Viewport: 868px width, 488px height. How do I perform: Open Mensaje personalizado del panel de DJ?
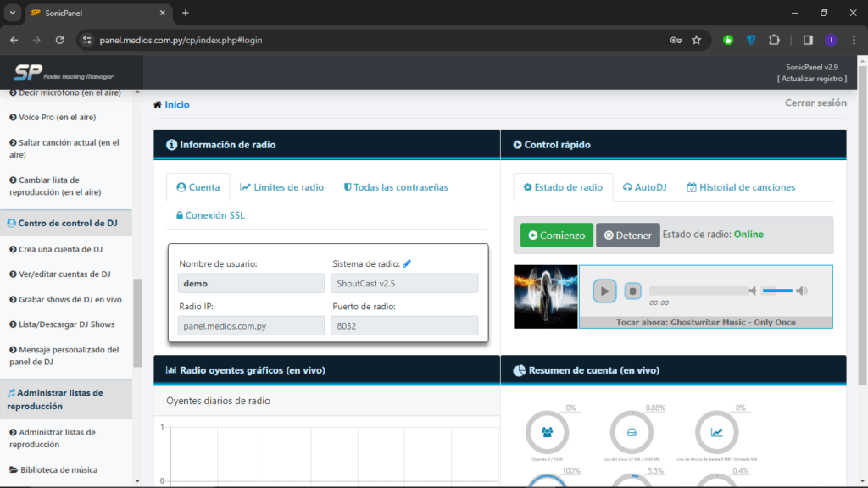(x=64, y=356)
